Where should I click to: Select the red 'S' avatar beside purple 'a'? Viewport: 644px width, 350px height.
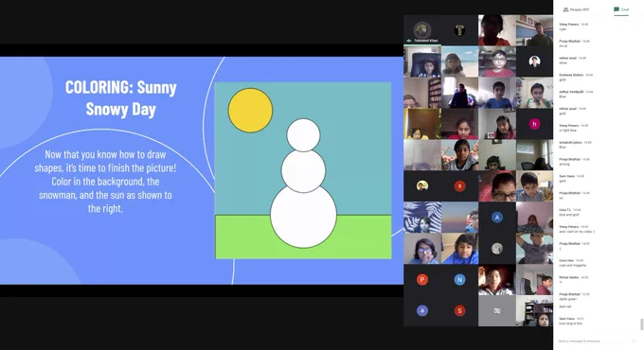tap(459, 310)
